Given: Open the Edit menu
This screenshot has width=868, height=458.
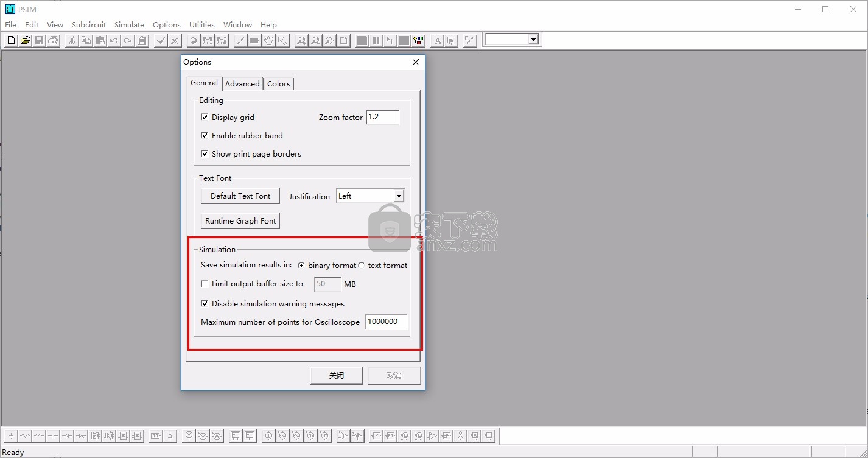Looking at the screenshot, I should point(32,24).
